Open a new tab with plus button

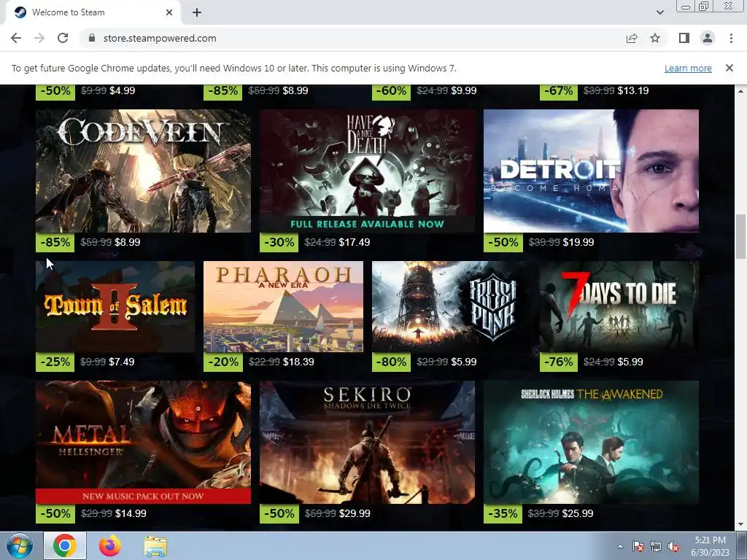[x=197, y=12]
